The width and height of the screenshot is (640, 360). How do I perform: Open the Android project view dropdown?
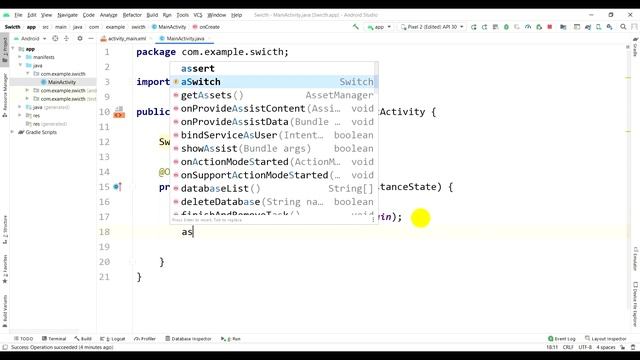click(30, 38)
